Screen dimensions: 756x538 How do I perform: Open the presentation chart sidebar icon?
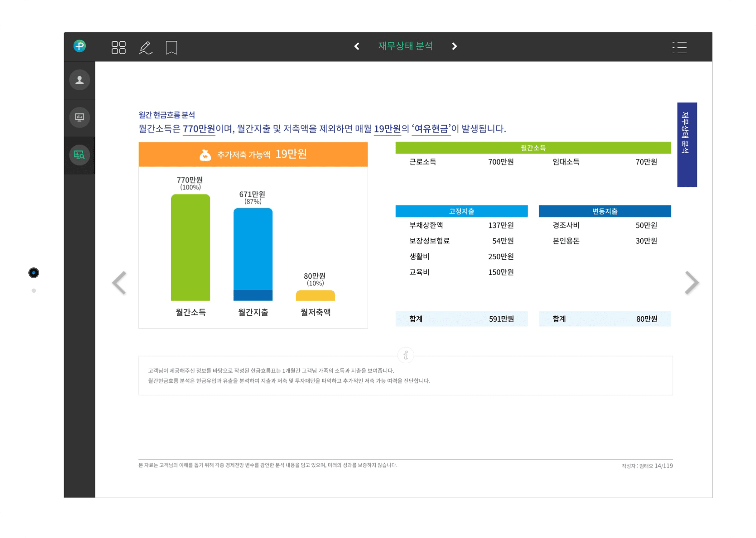[x=79, y=117]
